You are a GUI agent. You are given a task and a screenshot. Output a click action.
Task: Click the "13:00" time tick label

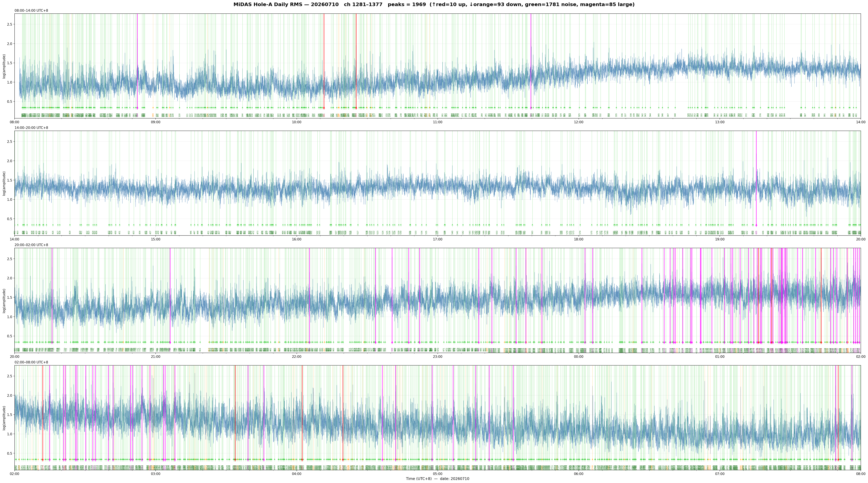(720, 122)
